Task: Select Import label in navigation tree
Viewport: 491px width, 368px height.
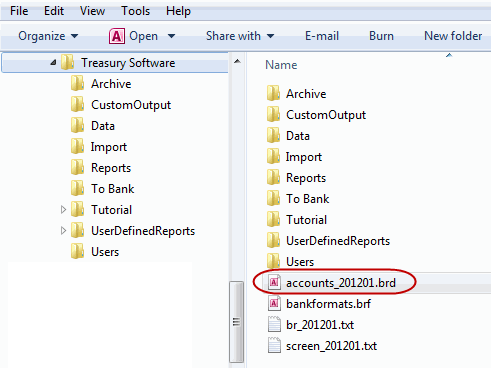Action: point(109,147)
